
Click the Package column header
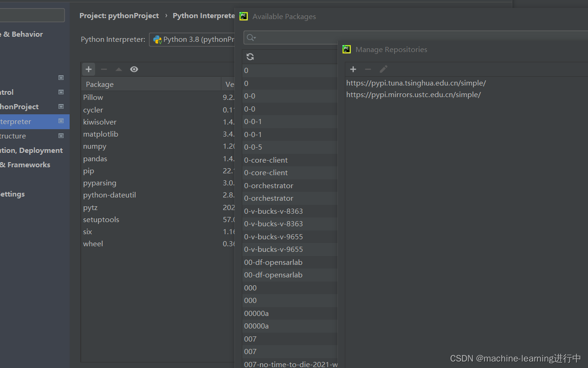tap(151, 84)
